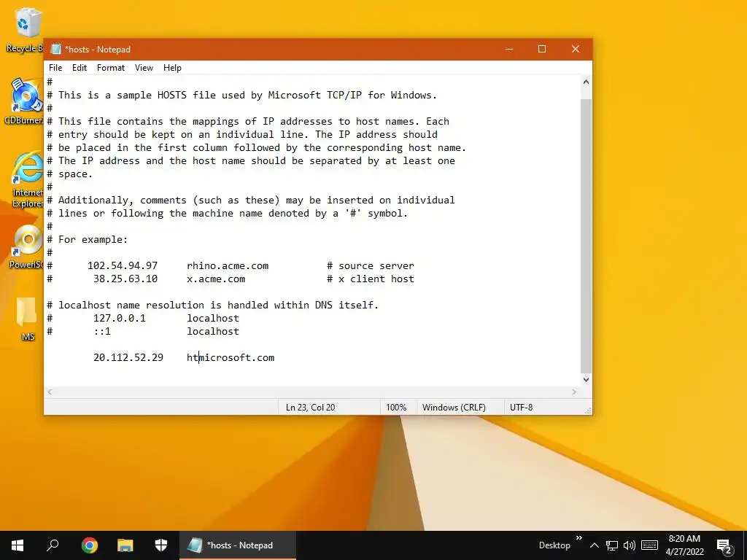Click the network icon in system tray
Viewport: 747px width, 560px height.
(x=612, y=545)
